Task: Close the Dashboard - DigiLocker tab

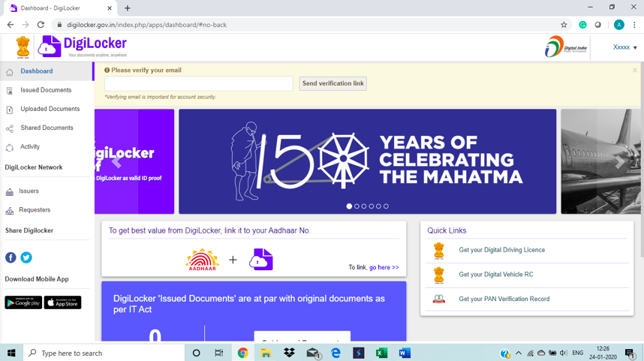Action: [110, 8]
